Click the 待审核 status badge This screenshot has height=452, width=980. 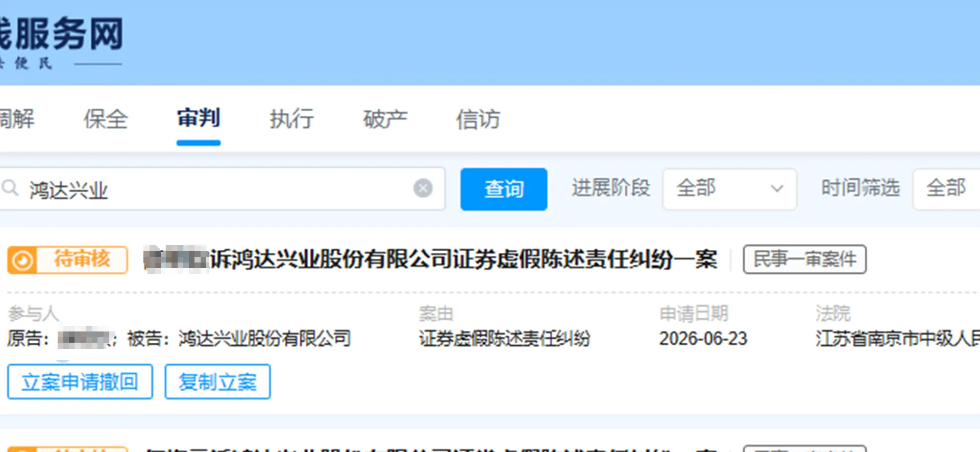[x=67, y=260]
